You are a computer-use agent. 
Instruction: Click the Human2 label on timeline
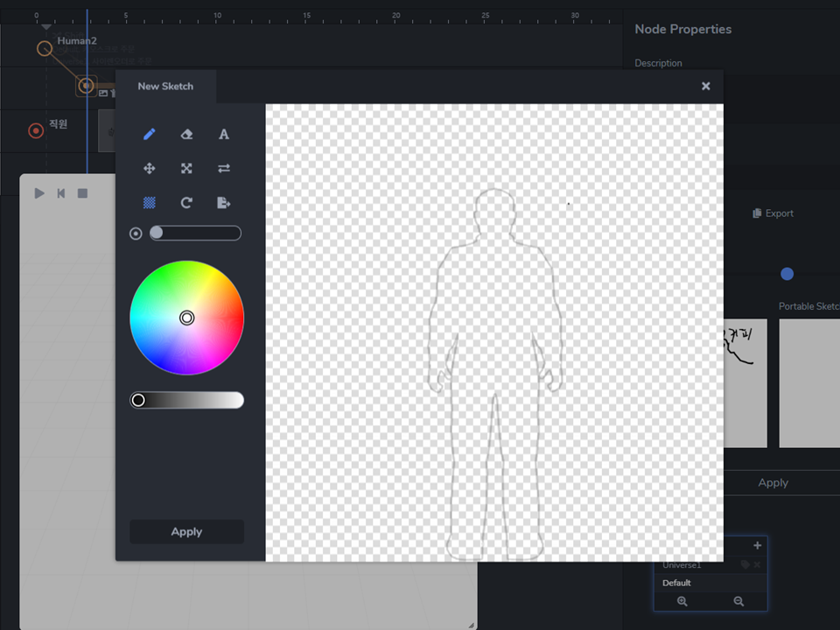pos(77,41)
